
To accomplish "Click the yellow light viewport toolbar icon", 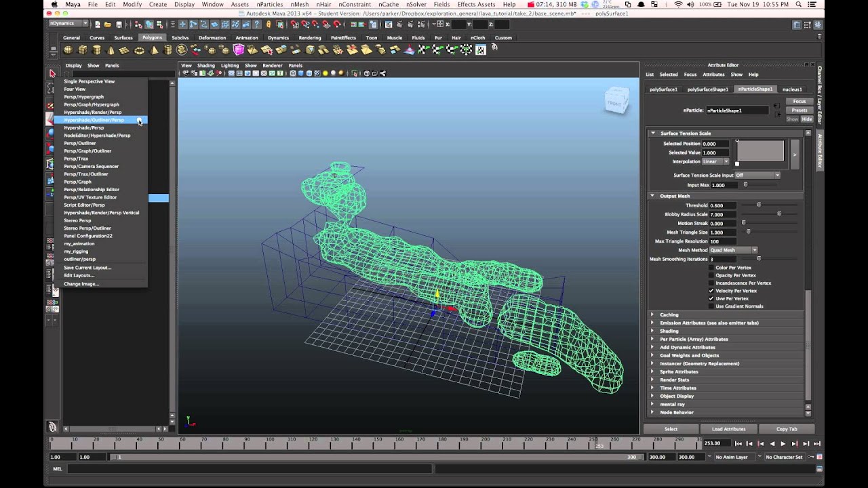I will click(325, 73).
